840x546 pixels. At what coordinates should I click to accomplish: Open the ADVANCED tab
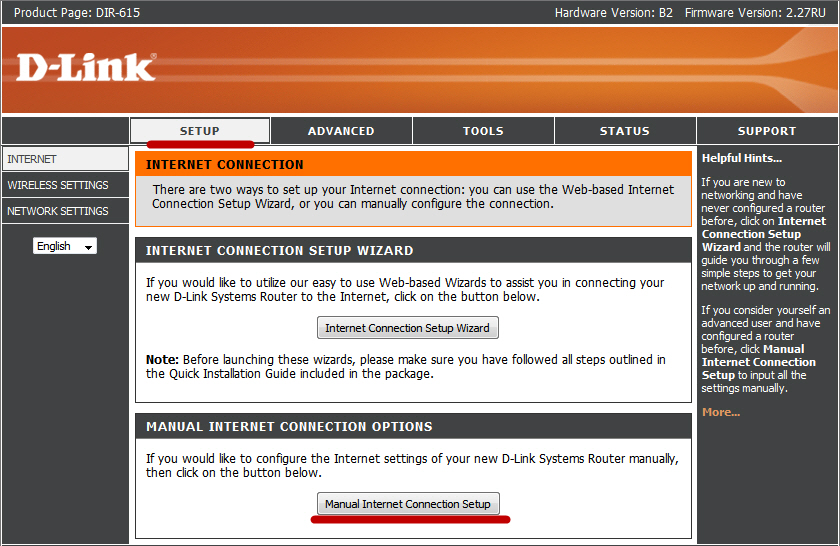[341, 131]
